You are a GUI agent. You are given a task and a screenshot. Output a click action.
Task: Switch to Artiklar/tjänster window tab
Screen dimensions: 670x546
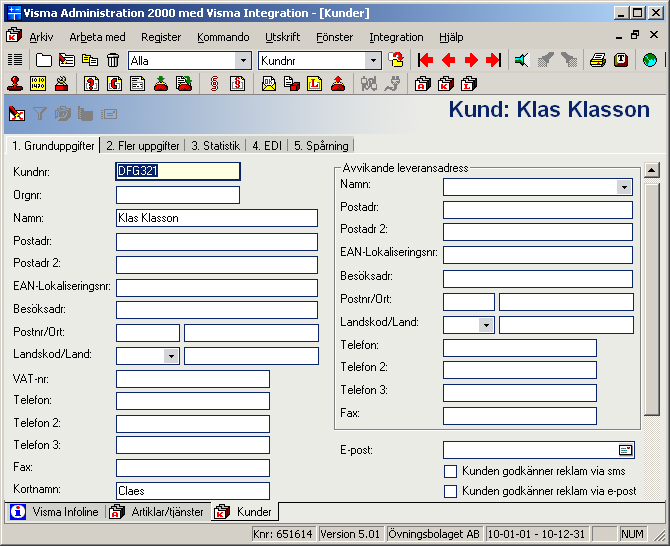(x=157, y=511)
